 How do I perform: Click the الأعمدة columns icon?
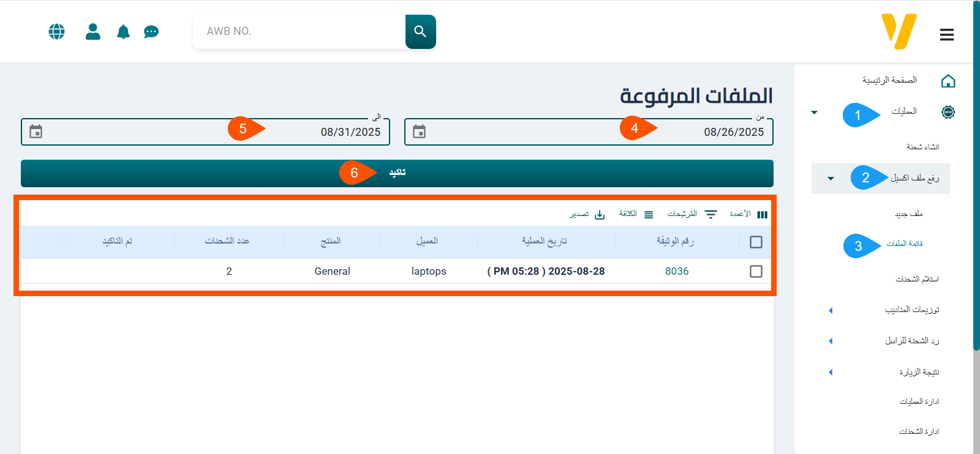(762, 215)
